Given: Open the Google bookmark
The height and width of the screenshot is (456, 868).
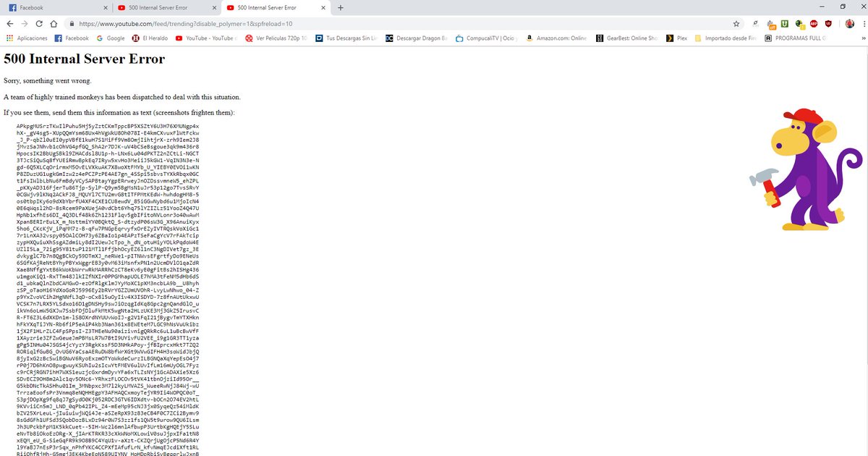Looking at the screenshot, I should point(110,38).
